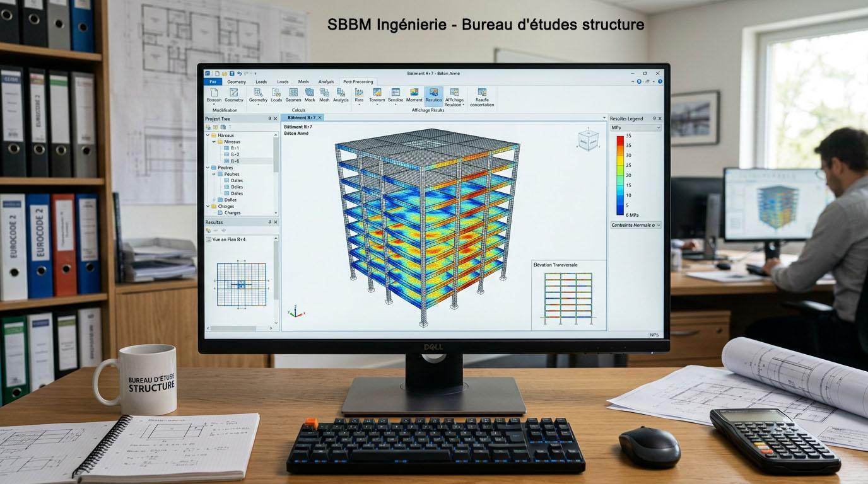Screen dimensions: 868x484
Task: Click the Élévation Transversale inset view
Action: click(568, 295)
